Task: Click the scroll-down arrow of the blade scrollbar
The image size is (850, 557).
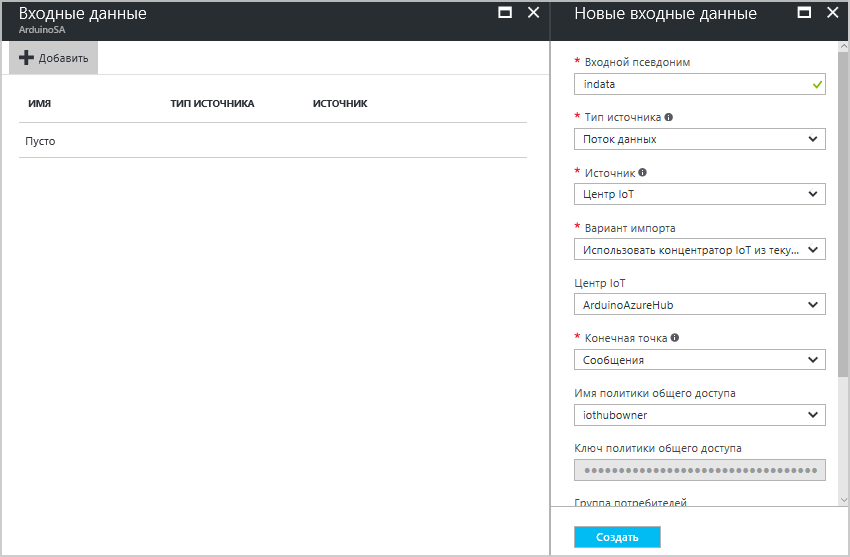Action: (843, 500)
